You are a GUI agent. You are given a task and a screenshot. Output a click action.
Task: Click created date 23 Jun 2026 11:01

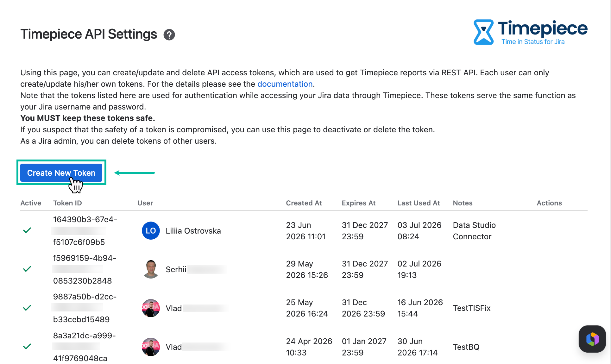pyautogui.click(x=306, y=231)
